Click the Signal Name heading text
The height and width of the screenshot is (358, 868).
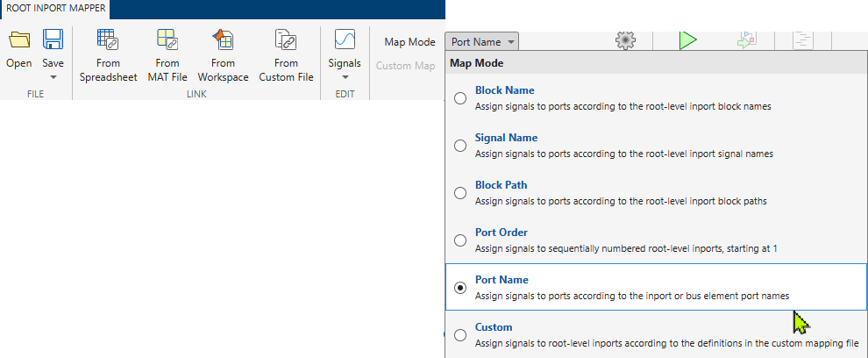[x=506, y=138]
